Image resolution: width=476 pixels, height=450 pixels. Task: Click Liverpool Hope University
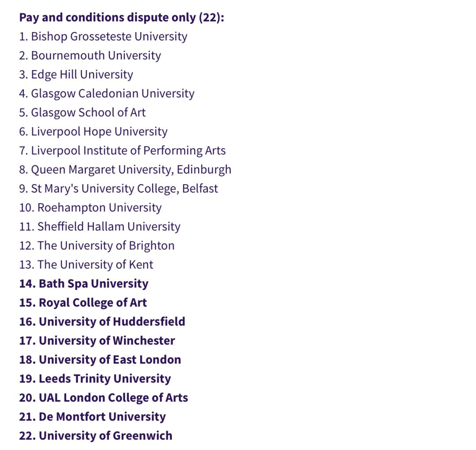click(99, 131)
